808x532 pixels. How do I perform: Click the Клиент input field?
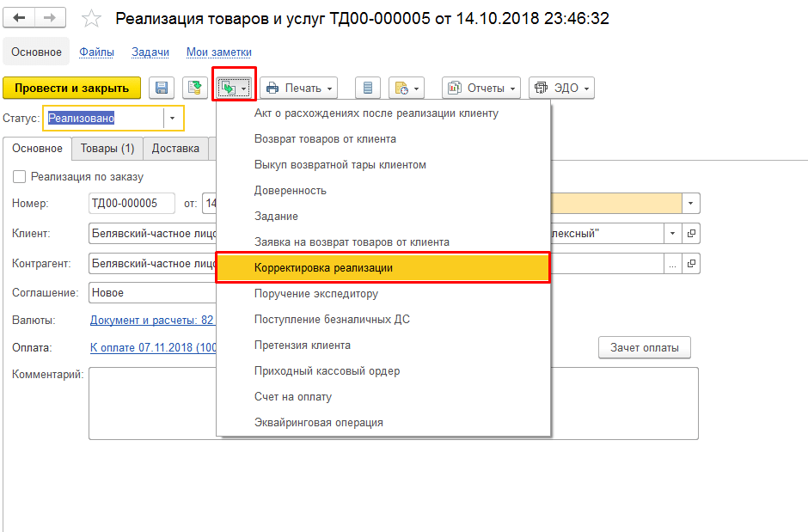(152, 233)
